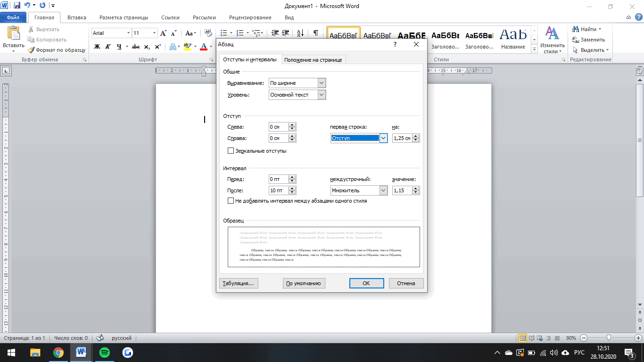The width and height of the screenshot is (644, 362).
Task: Click the OK button in the Абзац dialog
Action: [x=366, y=283]
